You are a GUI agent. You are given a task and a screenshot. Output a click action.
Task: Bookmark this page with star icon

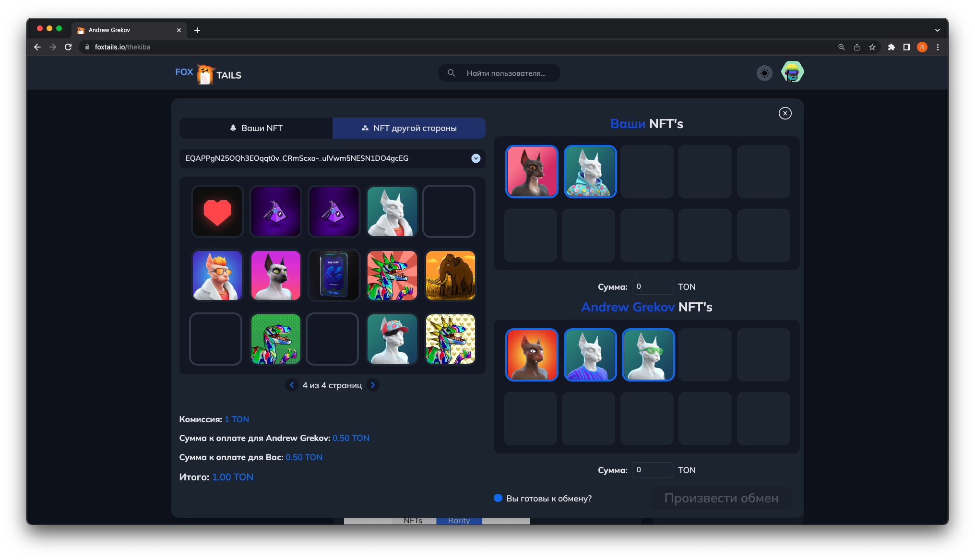coord(872,47)
